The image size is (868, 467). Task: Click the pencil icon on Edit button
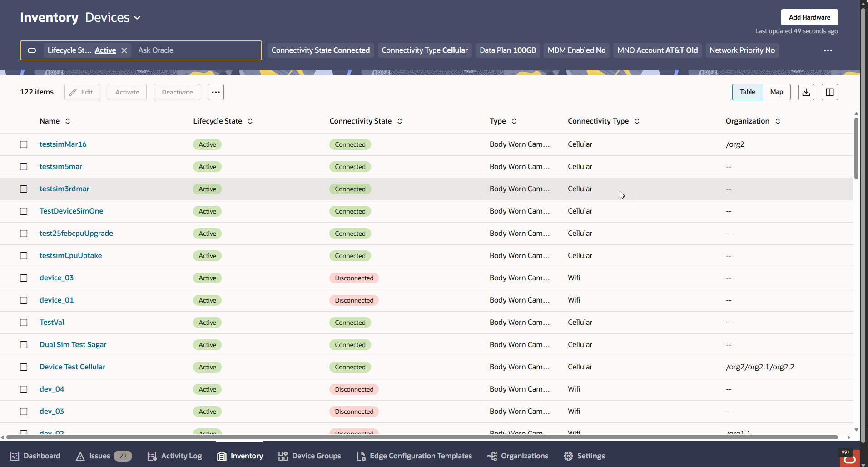(73, 92)
